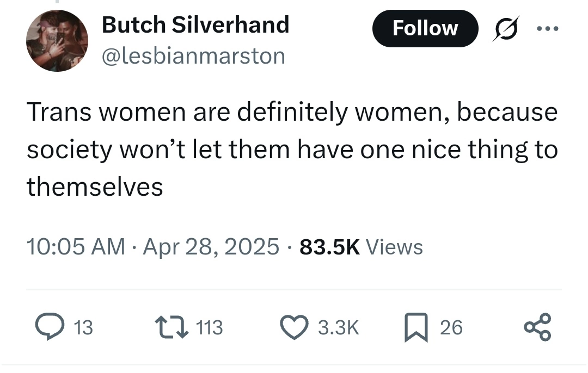The image size is (588, 373).
Task: Click the 3.3K likes count
Action: click(338, 327)
